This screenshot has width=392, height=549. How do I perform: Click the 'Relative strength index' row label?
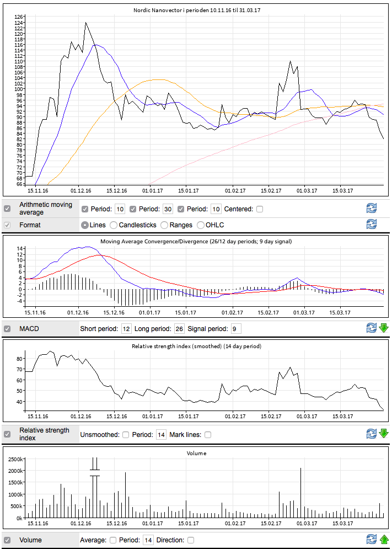[45, 434]
